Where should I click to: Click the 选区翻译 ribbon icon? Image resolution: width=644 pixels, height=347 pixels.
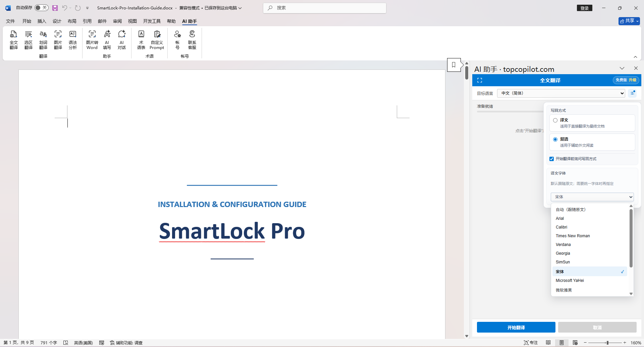pyautogui.click(x=29, y=40)
